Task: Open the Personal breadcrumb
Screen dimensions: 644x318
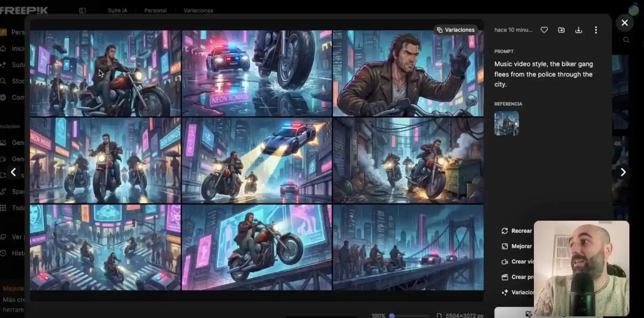Action: [155, 11]
